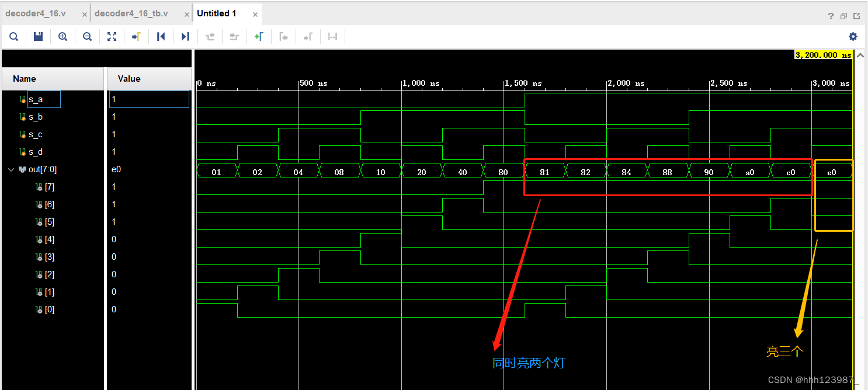Click the 500 ns ruler mark
The width and height of the screenshot is (868, 390).
pyautogui.click(x=314, y=83)
